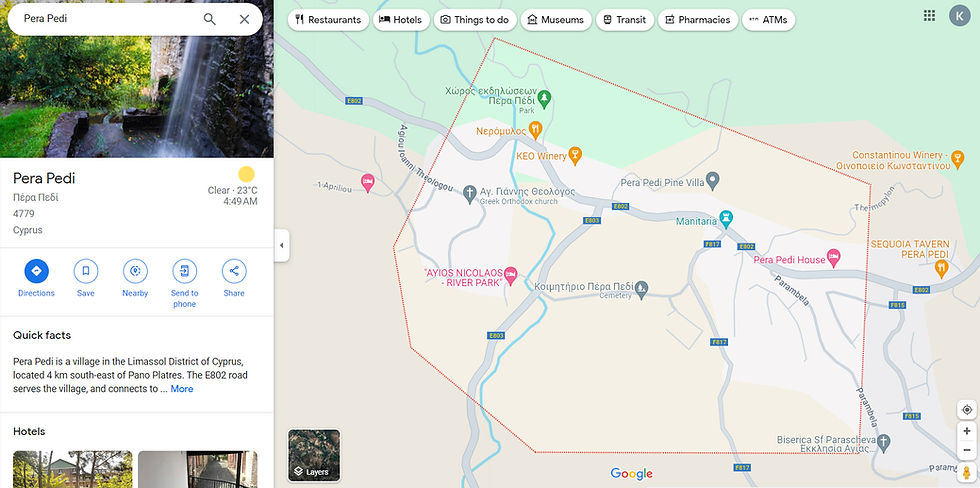
Task: Show ATMs on map
Action: point(768,19)
